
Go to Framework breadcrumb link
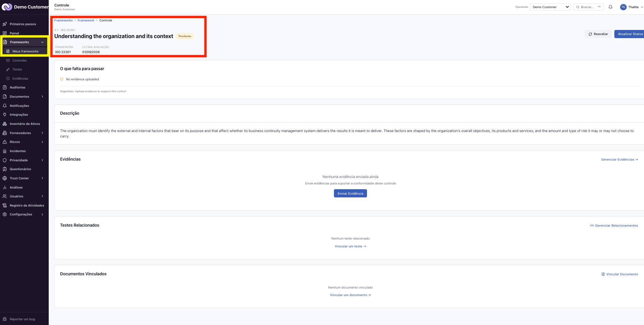coord(86,20)
